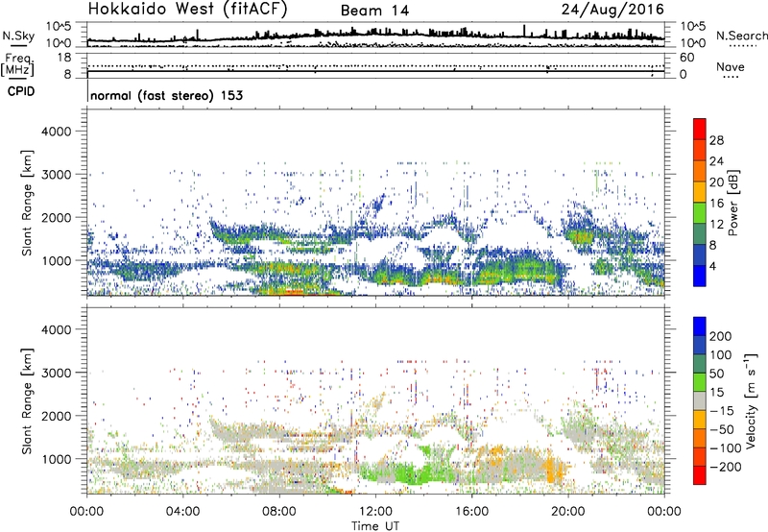This screenshot has height=532, width=768.
Task: Click the power colorbar tick label '16'
Action: tap(716, 204)
